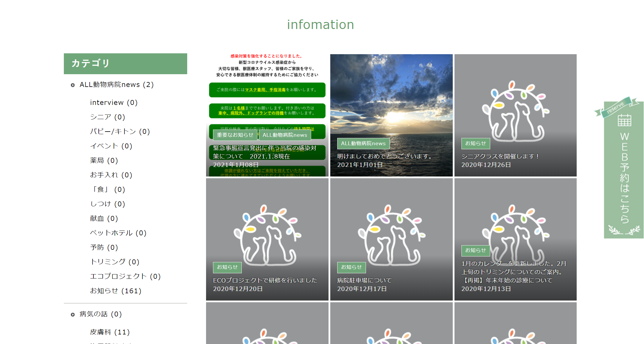Click the date 2020年12月20日

click(238, 289)
